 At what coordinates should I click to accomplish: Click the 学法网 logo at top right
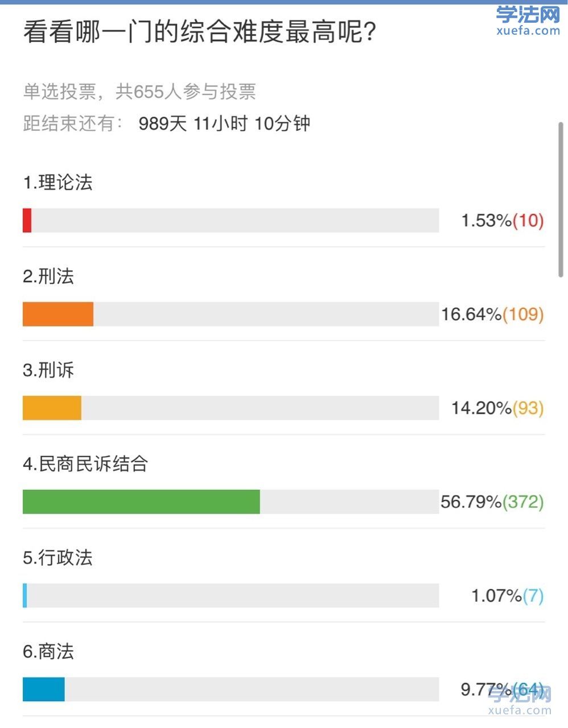click(x=528, y=20)
